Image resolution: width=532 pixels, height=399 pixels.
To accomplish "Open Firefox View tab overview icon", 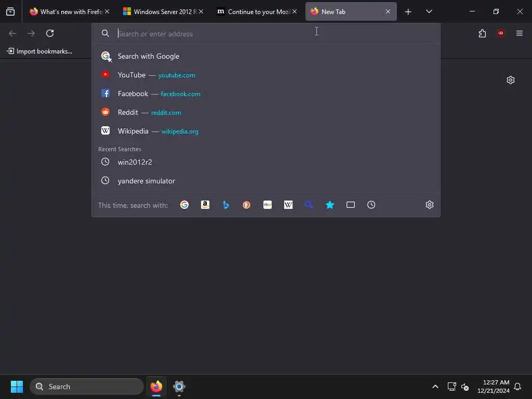I will tap(10, 11).
